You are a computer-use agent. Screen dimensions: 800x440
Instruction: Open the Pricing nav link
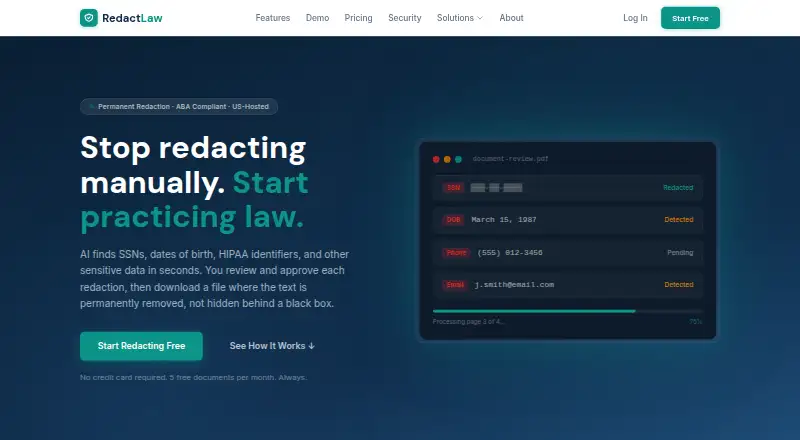(358, 18)
